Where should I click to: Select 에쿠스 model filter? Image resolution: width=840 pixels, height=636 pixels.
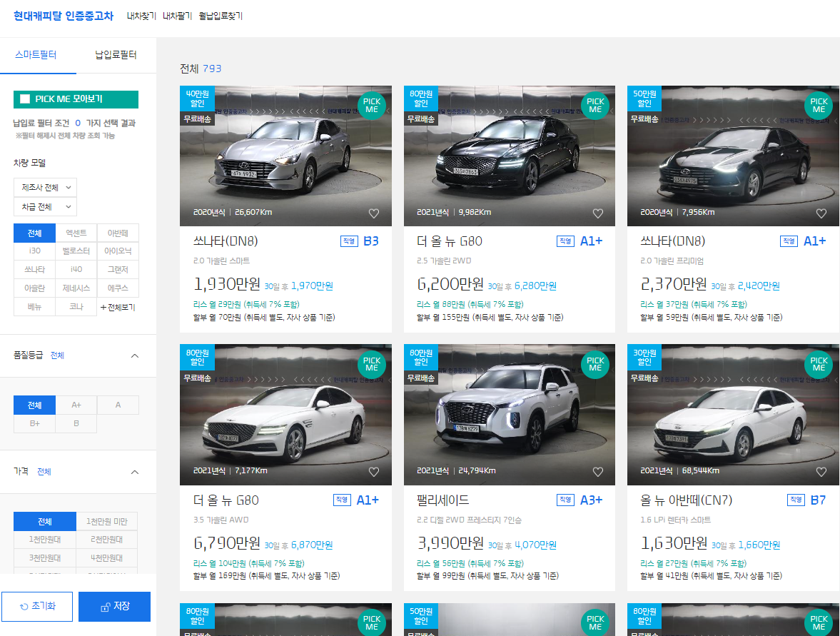coord(118,288)
